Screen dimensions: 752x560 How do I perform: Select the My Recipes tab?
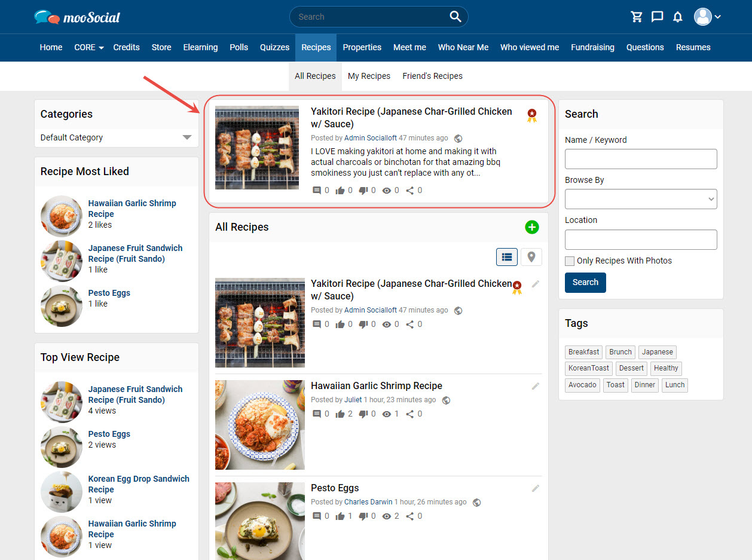tap(369, 76)
